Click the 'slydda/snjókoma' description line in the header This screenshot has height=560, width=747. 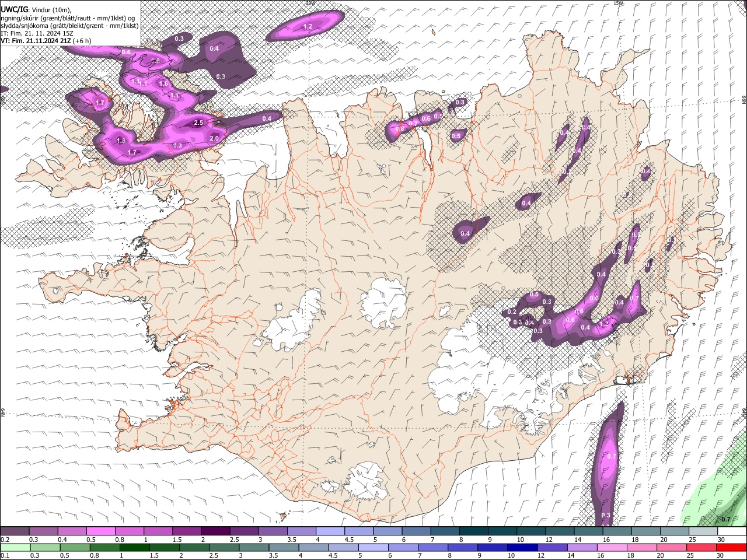point(69,26)
